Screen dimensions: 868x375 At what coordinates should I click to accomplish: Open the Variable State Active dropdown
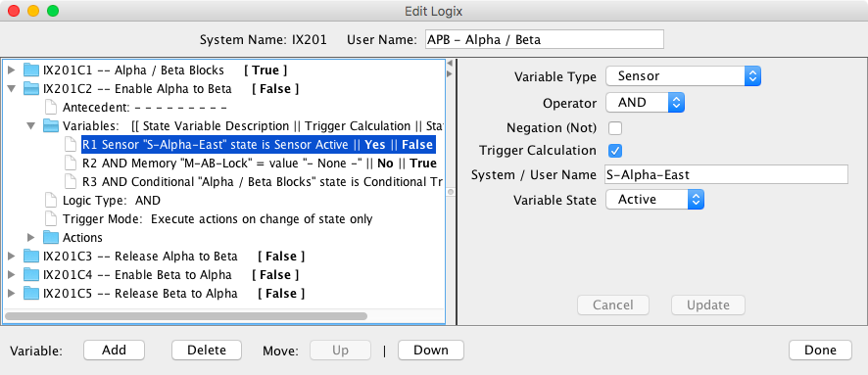click(654, 200)
